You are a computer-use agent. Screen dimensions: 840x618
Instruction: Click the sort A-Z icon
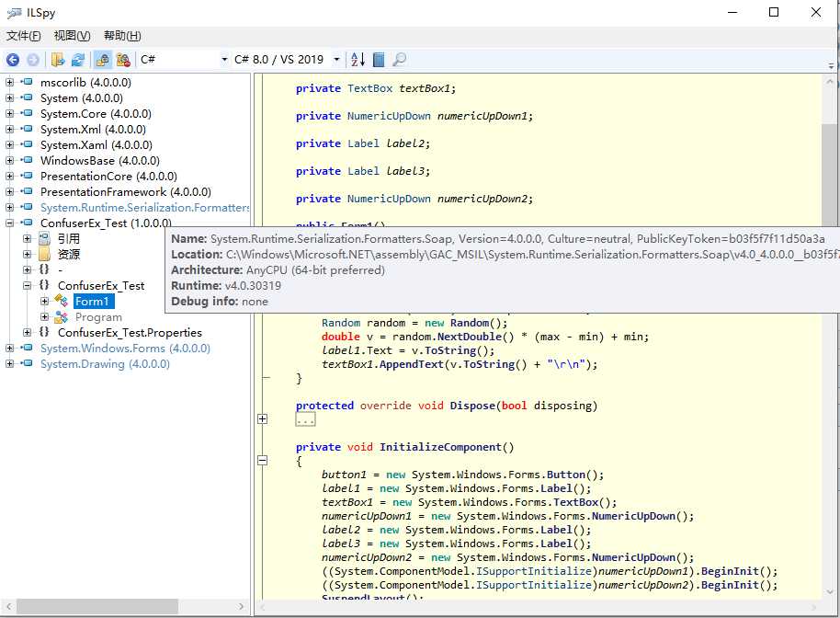tap(358, 60)
